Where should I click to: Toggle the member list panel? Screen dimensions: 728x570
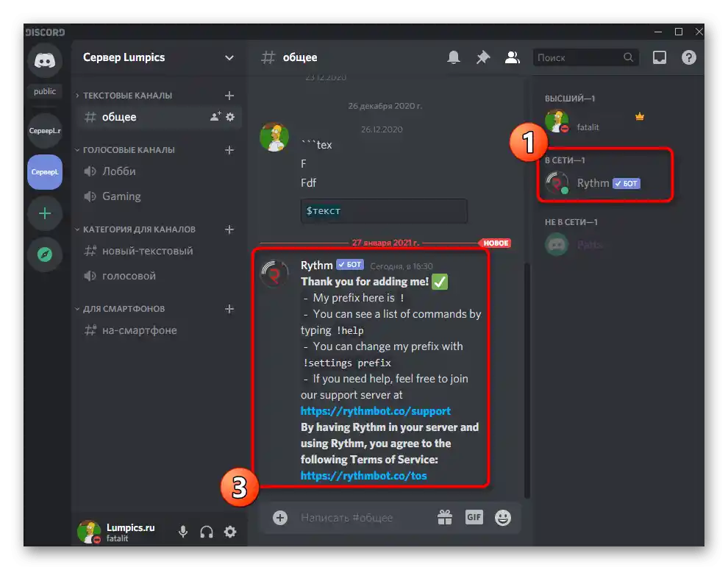[512, 57]
